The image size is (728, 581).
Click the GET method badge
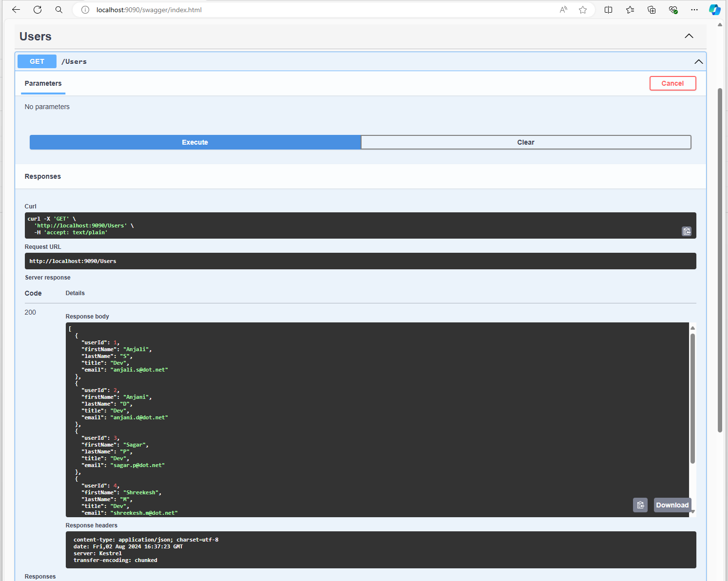pos(37,61)
